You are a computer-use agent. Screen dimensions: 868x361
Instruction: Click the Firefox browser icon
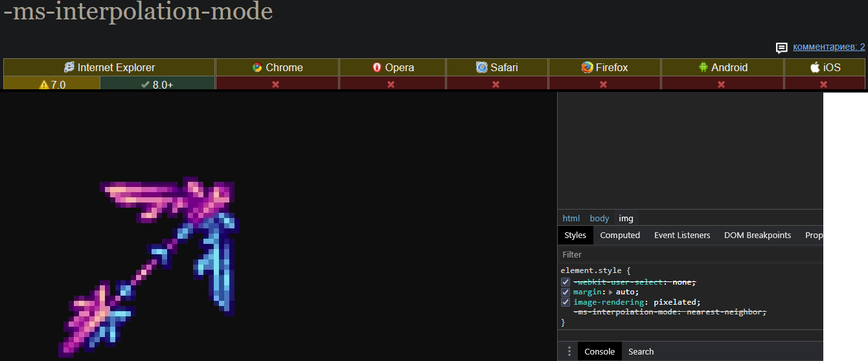[x=587, y=67]
